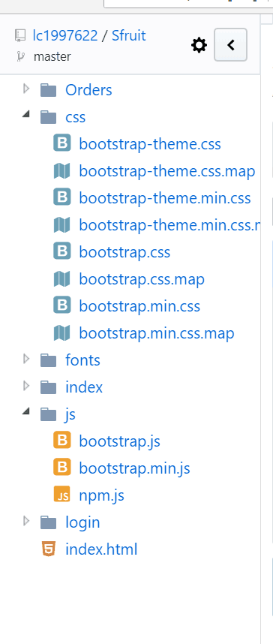
Task: Open file bootstrap.min.css.map
Action: pyautogui.click(x=157, y=333)
